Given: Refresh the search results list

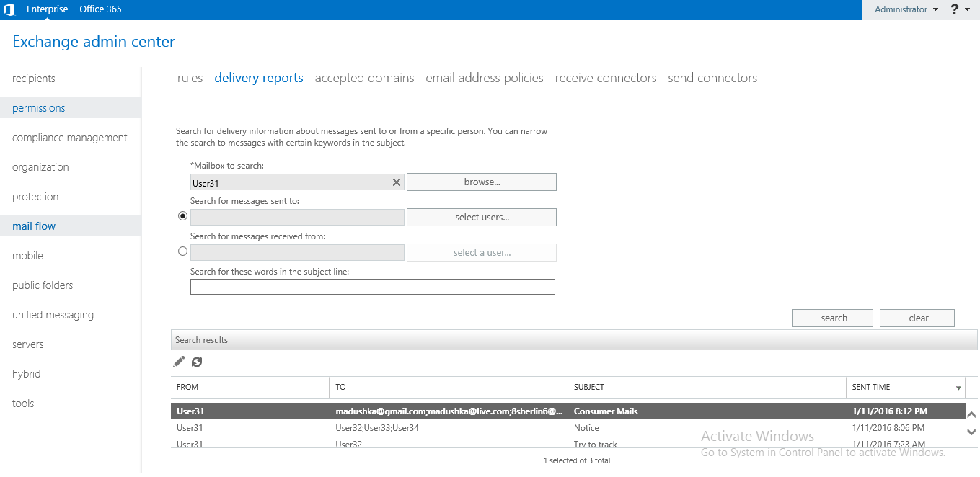Looking at the screenshot, I should point(196,362).
